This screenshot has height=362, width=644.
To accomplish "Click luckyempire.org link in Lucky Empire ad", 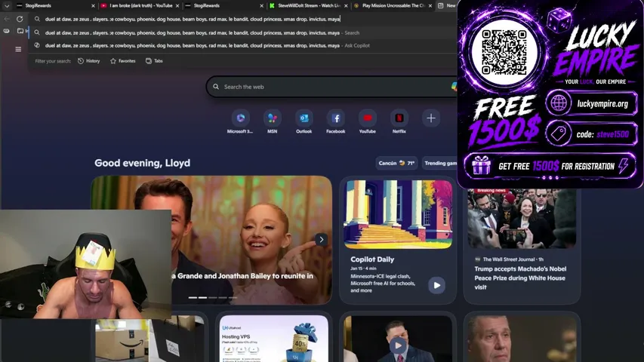I will (x=602, y=104).
